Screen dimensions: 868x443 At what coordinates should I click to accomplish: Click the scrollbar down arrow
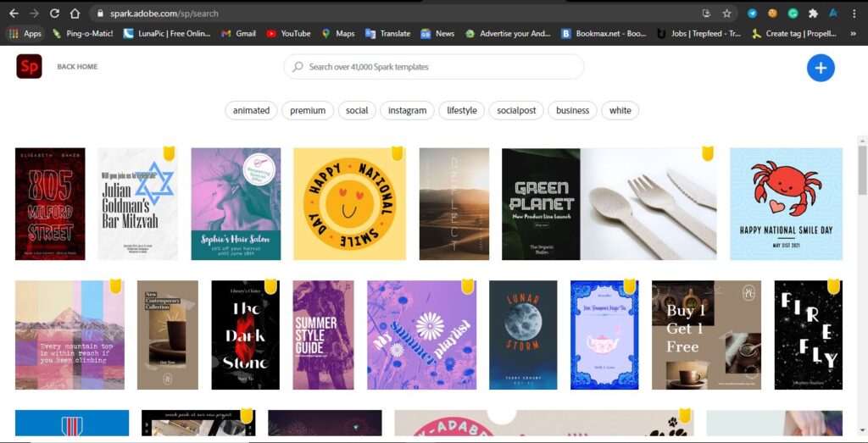coord(862,429)
